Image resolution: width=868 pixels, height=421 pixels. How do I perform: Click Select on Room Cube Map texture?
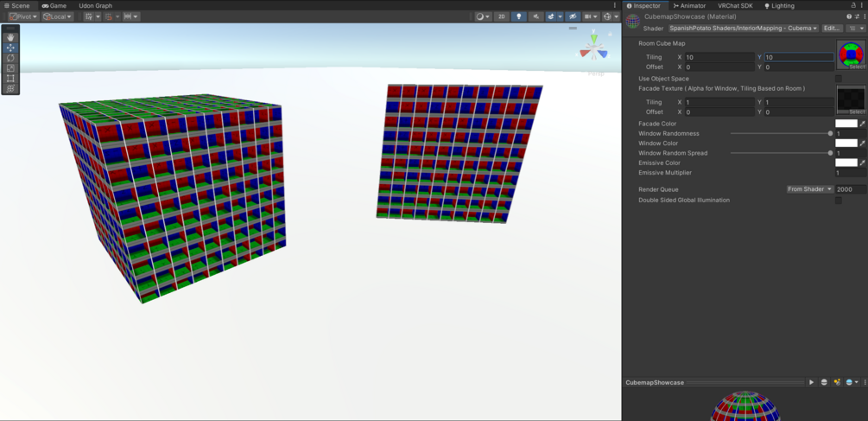tap(857, 67)
